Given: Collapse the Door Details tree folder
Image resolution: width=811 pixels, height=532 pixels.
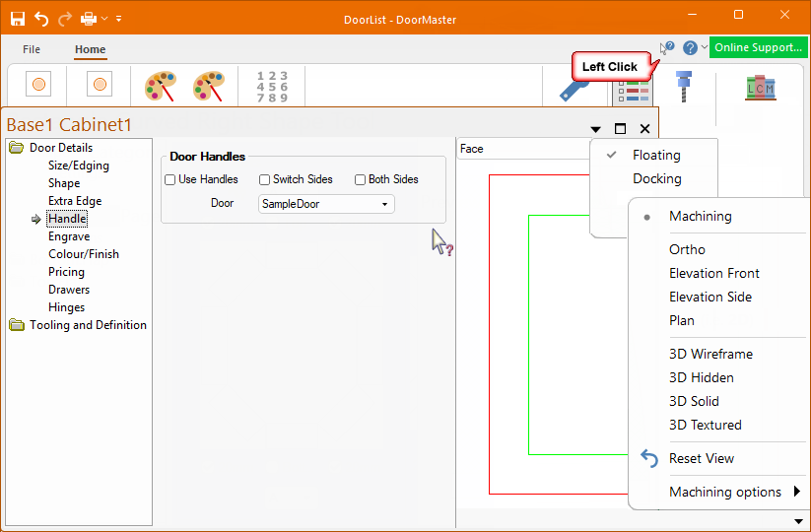Looking at the screenshot, I should 17,148.
